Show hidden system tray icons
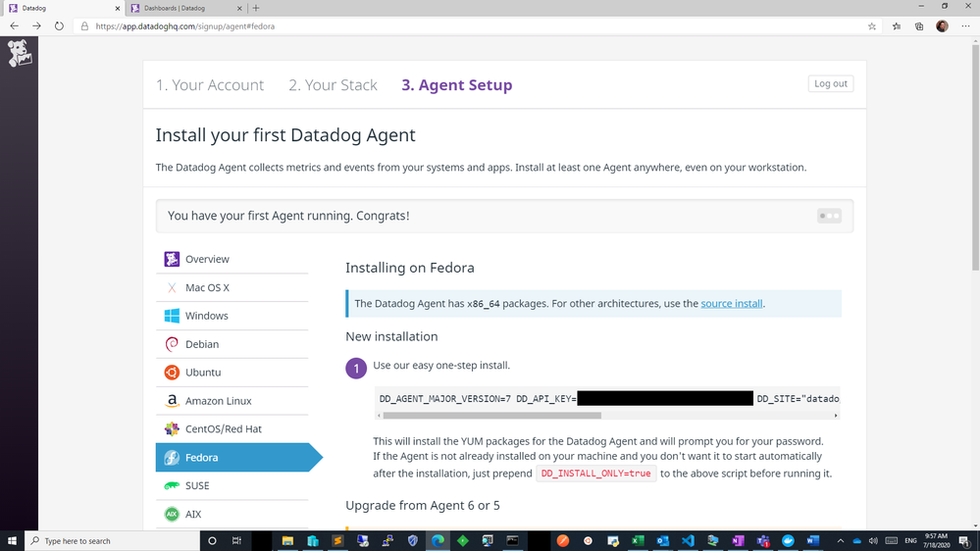This screenshot has height=551, width=980. coord(840,541)
